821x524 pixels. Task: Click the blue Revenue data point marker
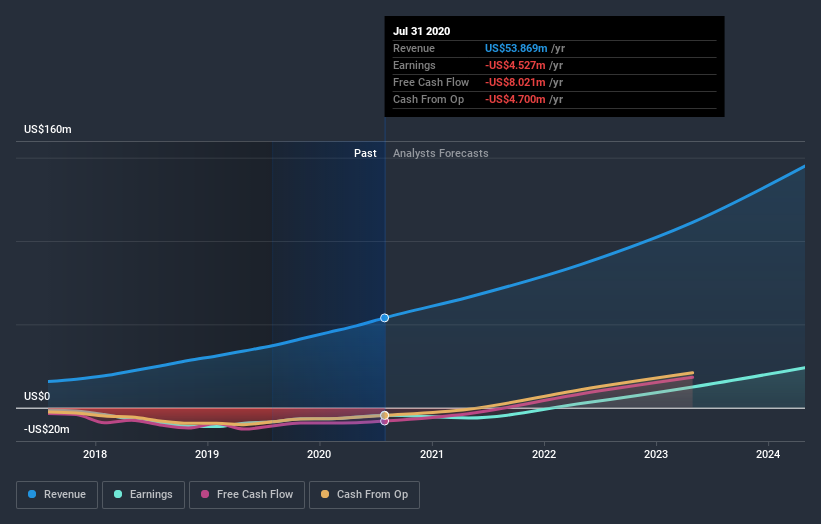384,318
